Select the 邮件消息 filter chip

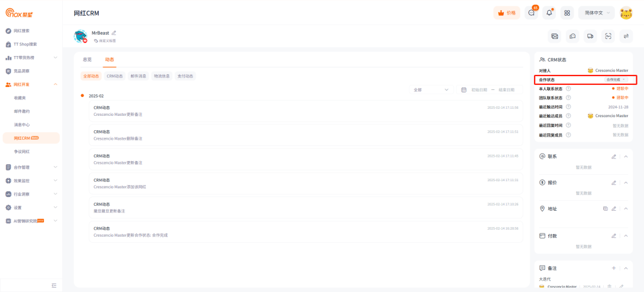(x=138, y=76)
